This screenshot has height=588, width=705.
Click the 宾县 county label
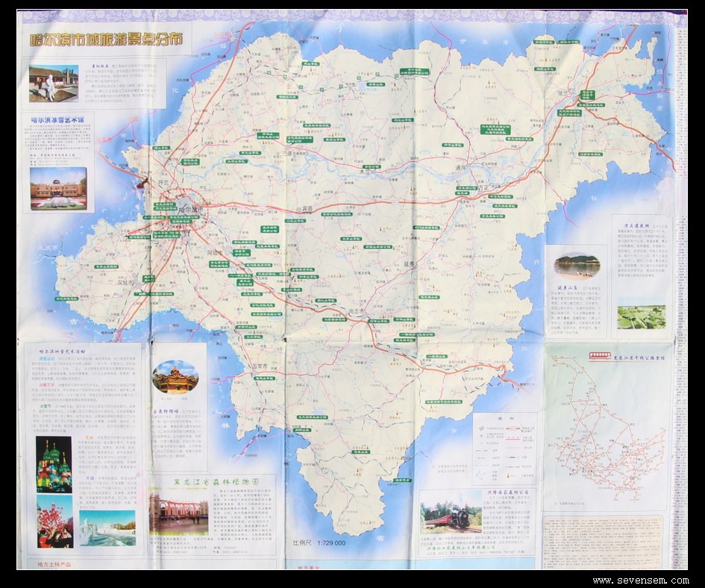tap(307, 209)
